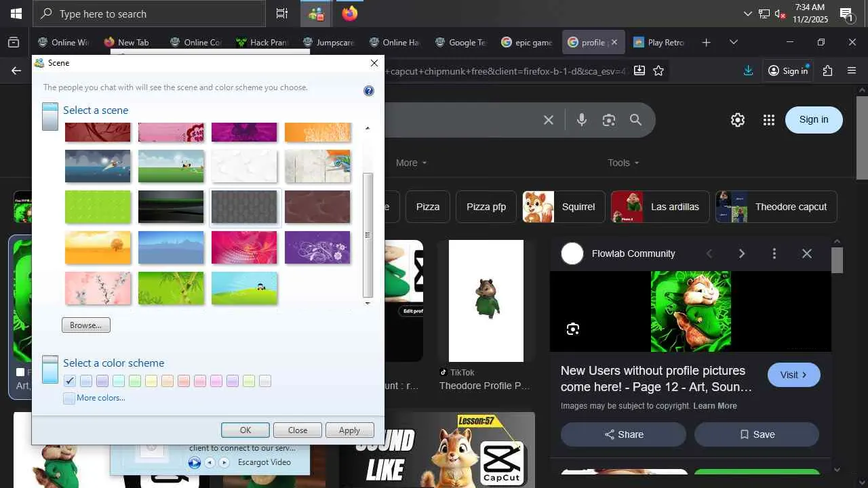The height and width of the screenshot is (488, 868).
Task: Open the messenger app taskbar icon
Action: click(316, 14)
